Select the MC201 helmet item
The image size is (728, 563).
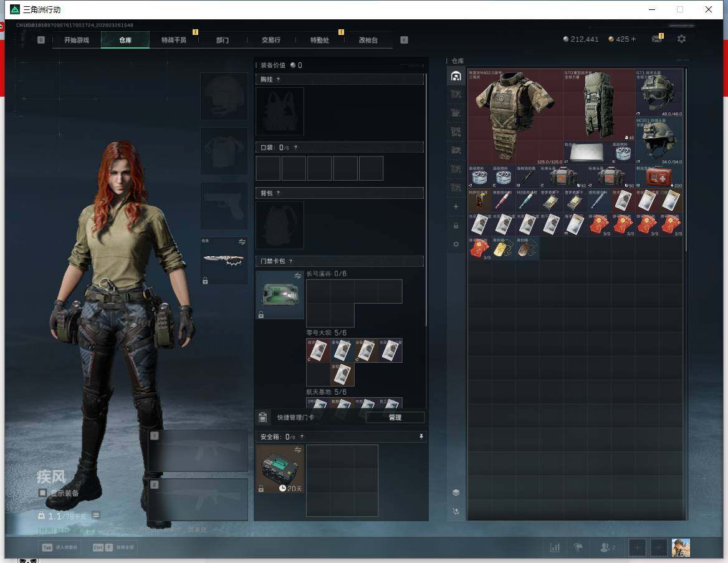659,141
